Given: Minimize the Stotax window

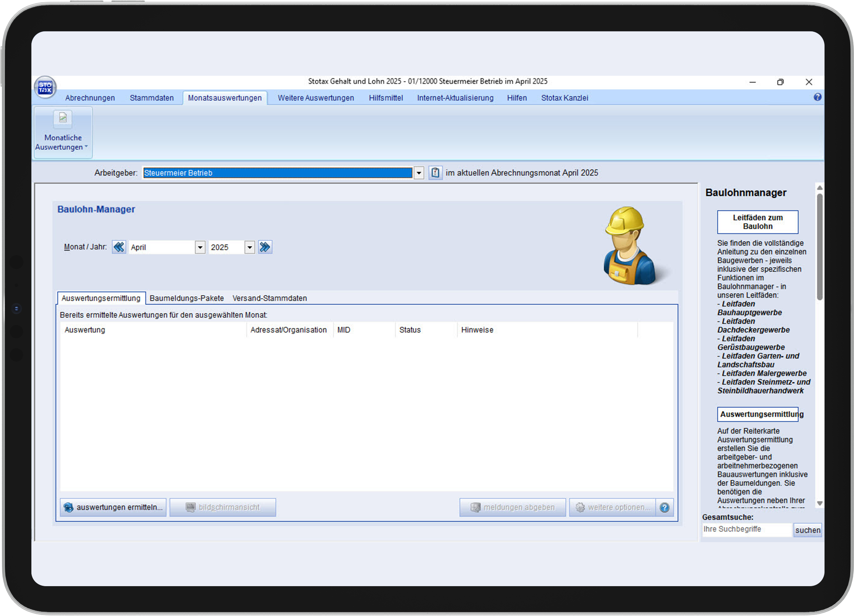Looking at the screenshot, I should point(752,82).
